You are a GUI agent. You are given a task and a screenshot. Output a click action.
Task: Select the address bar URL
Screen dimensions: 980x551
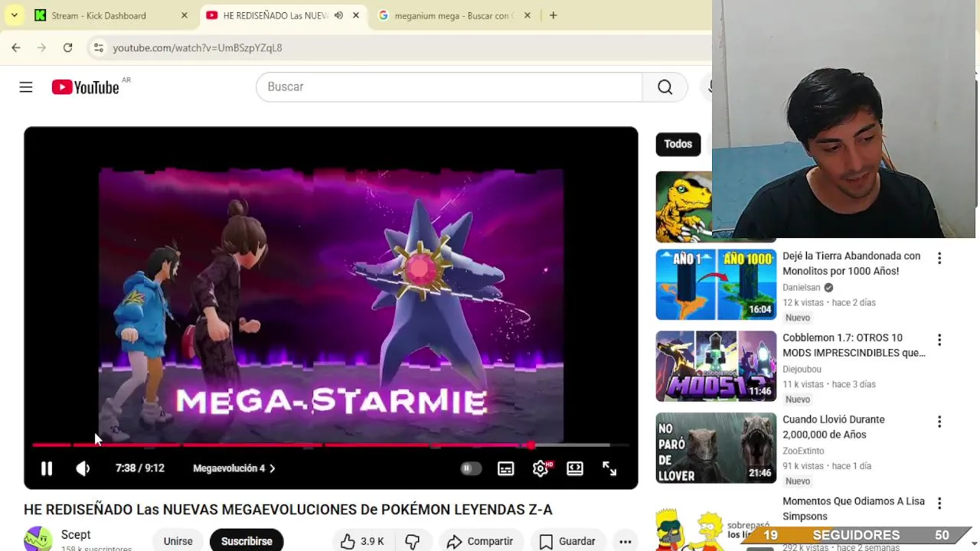tap(198, 47)
